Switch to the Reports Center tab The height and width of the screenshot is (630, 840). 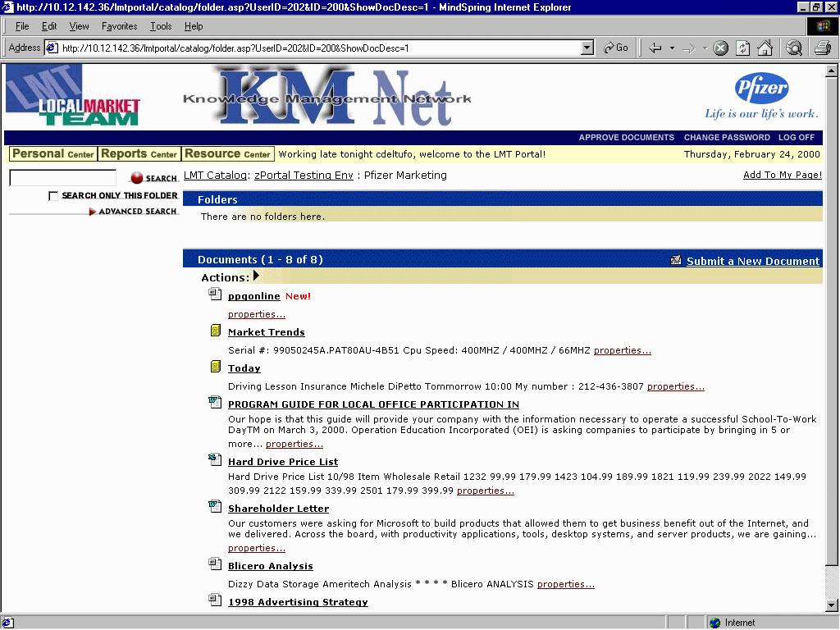pos(139,154)
